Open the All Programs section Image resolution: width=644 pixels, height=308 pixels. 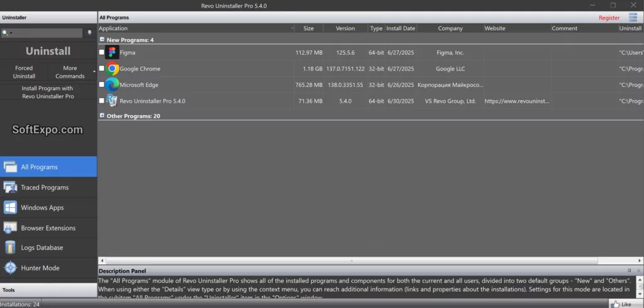point(48,167)
